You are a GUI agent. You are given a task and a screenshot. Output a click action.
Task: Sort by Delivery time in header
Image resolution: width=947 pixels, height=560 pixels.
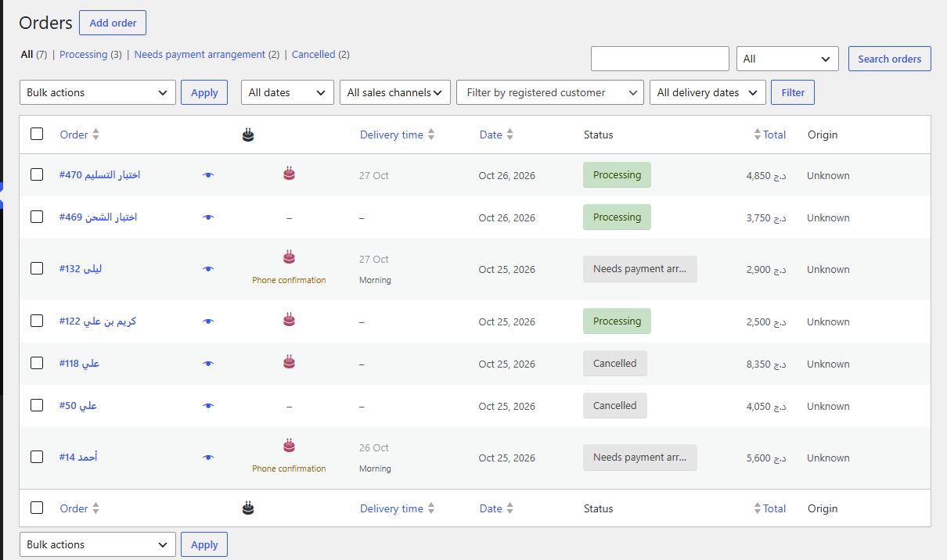391,135
